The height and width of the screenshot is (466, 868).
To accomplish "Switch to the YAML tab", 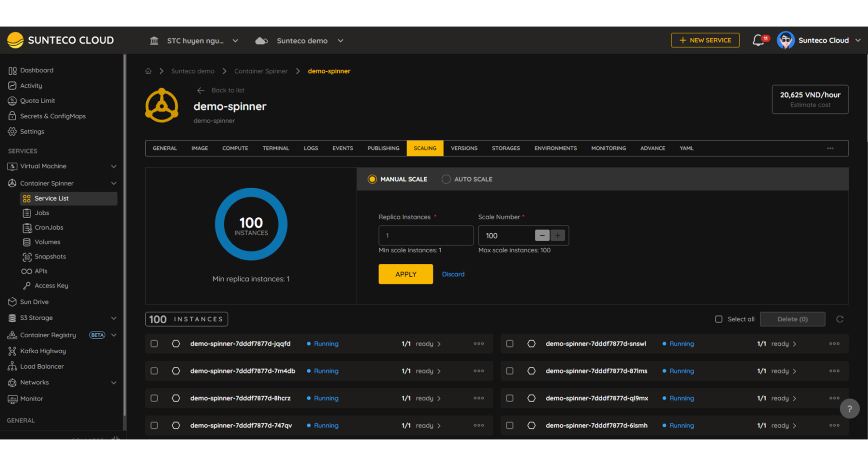I will 686,148.
